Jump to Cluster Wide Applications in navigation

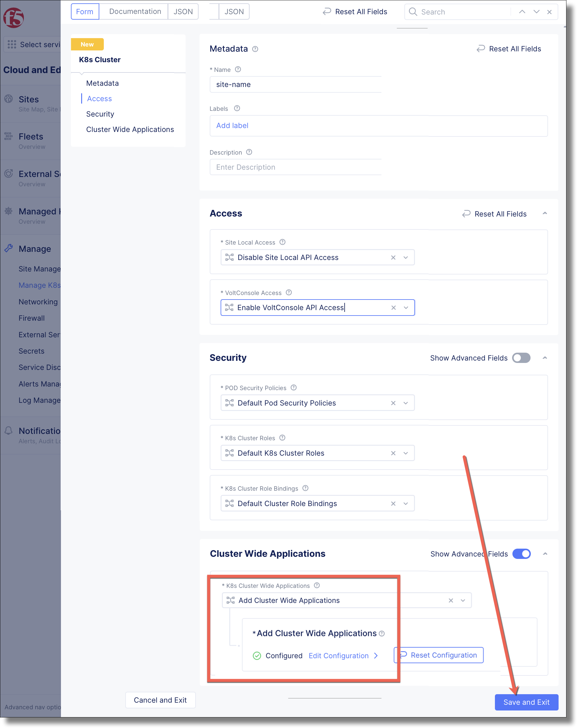pyautogui.click(x=130, y=130)
